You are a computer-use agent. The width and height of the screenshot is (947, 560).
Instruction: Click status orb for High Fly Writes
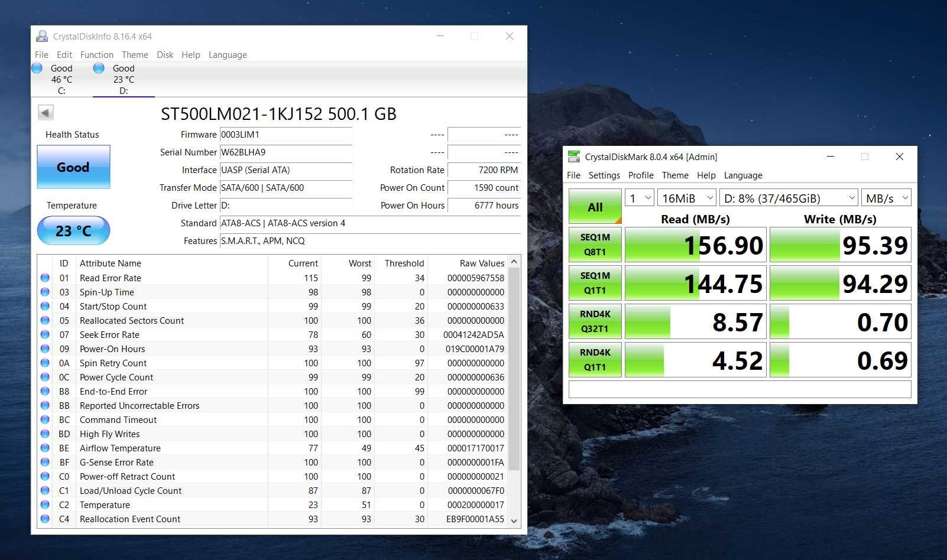click(x=45, y=434)
